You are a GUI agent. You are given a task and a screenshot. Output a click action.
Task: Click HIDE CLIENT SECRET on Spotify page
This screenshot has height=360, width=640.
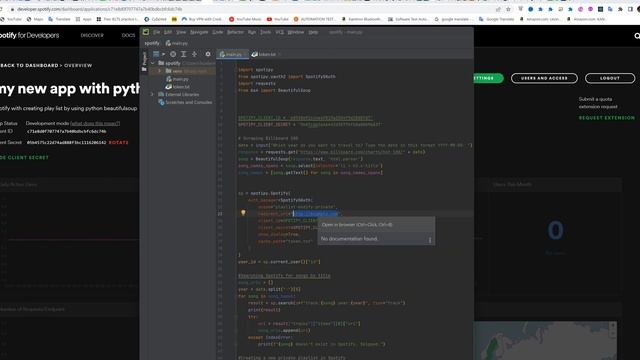click(x=24, y=158)
